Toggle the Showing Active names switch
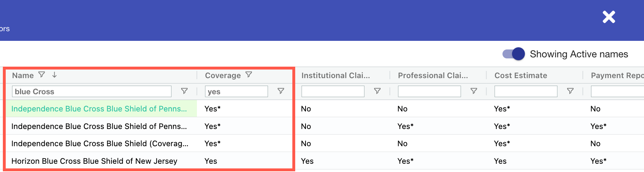Viewport: 644px width, 172px height. pos(514,54)
